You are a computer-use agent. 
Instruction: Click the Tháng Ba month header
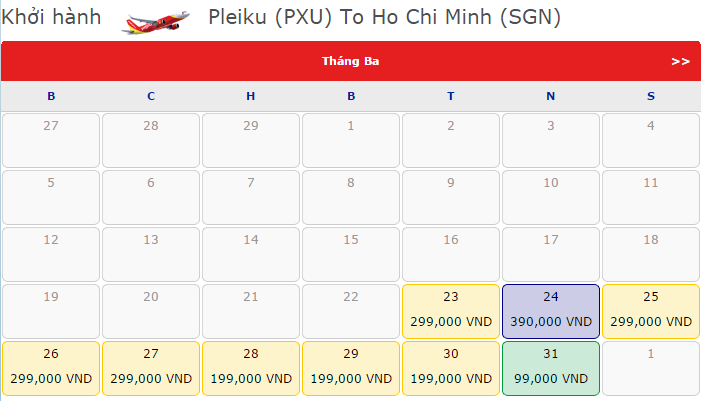point(350,61)
